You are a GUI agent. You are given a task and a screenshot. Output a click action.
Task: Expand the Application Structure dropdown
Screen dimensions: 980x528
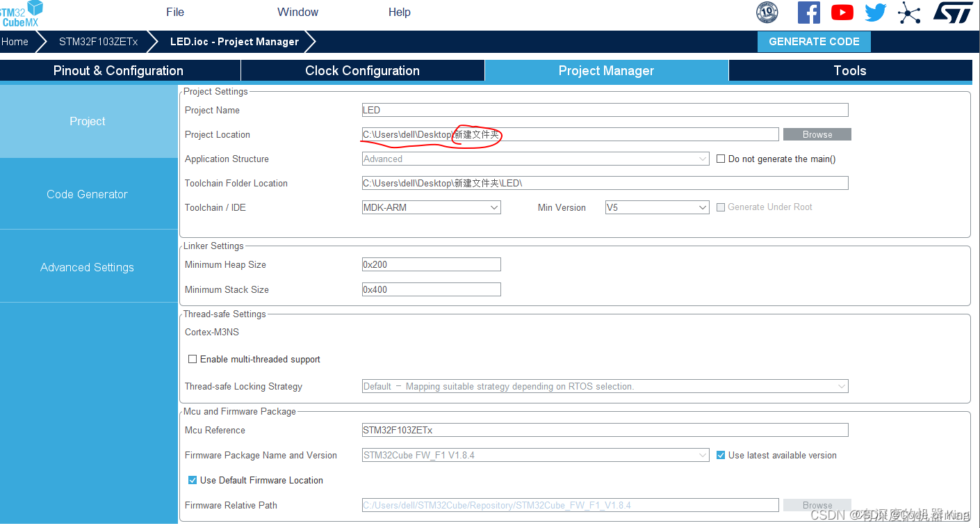[535, 159]
